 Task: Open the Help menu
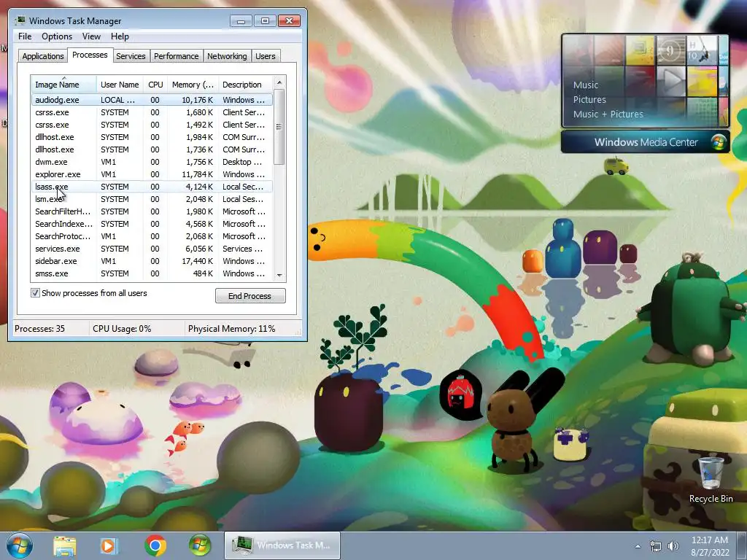click(120, 36)
